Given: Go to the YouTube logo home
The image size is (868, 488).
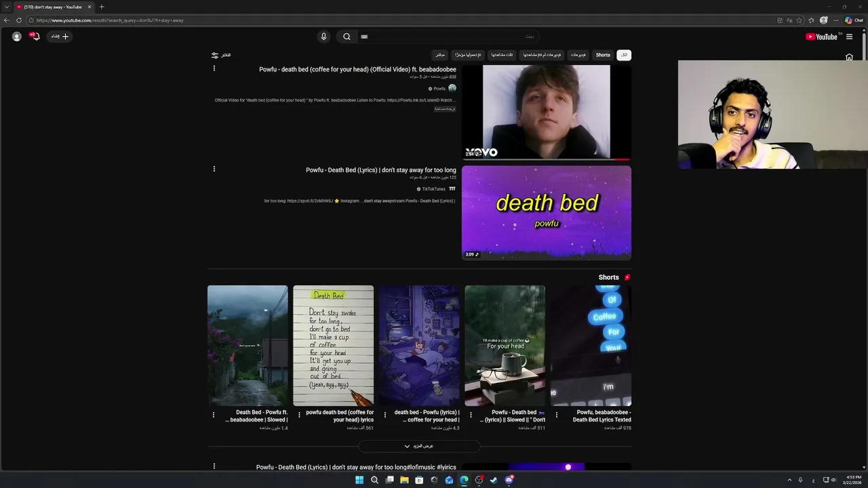Looking at the screenshot, I should click(x=823, y=37).
